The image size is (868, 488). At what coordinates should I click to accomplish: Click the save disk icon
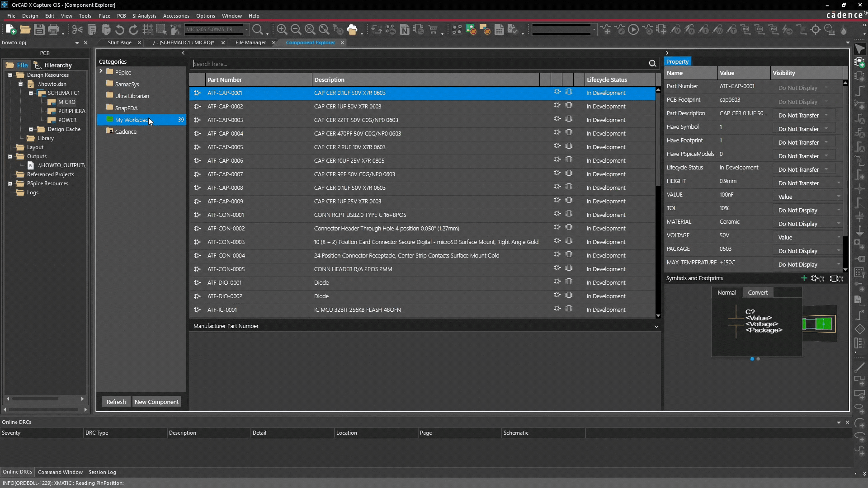tap(39, 30)
